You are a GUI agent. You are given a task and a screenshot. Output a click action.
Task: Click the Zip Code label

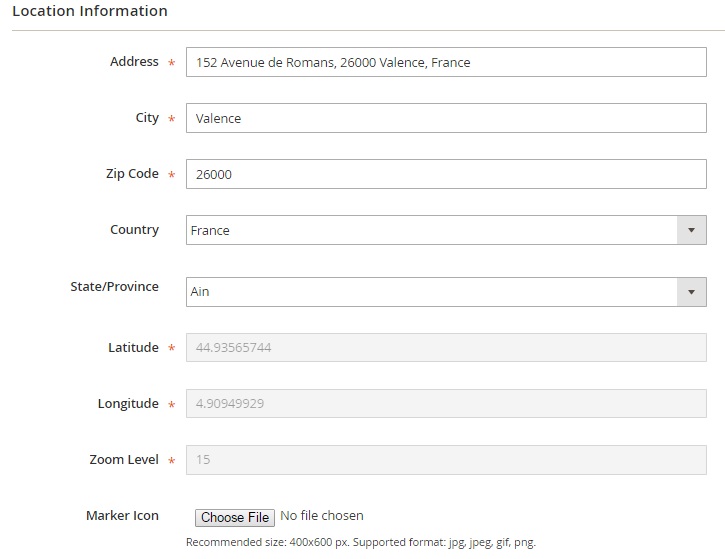tap(132, 174)
